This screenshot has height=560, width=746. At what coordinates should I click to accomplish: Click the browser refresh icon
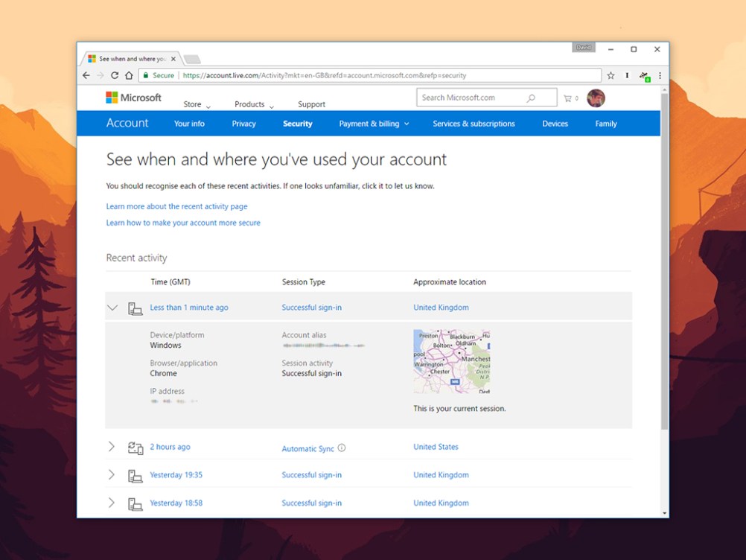[114, 75]
